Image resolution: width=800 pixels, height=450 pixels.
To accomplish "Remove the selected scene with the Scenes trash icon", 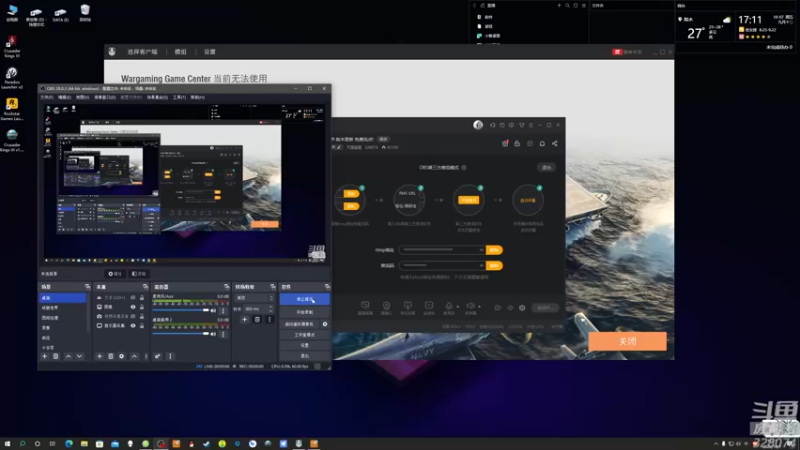I will pyautogui.click(x=56, y=356).
